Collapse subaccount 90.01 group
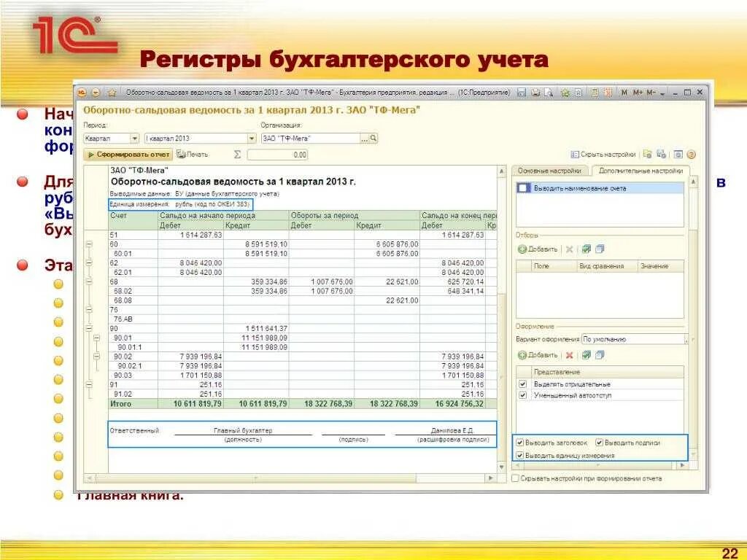 click(97, 338)
